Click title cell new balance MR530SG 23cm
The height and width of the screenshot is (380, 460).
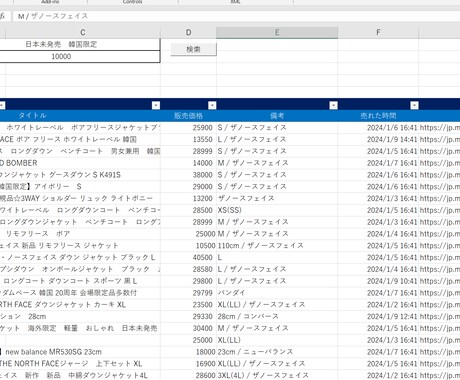(x=80, y=352)
